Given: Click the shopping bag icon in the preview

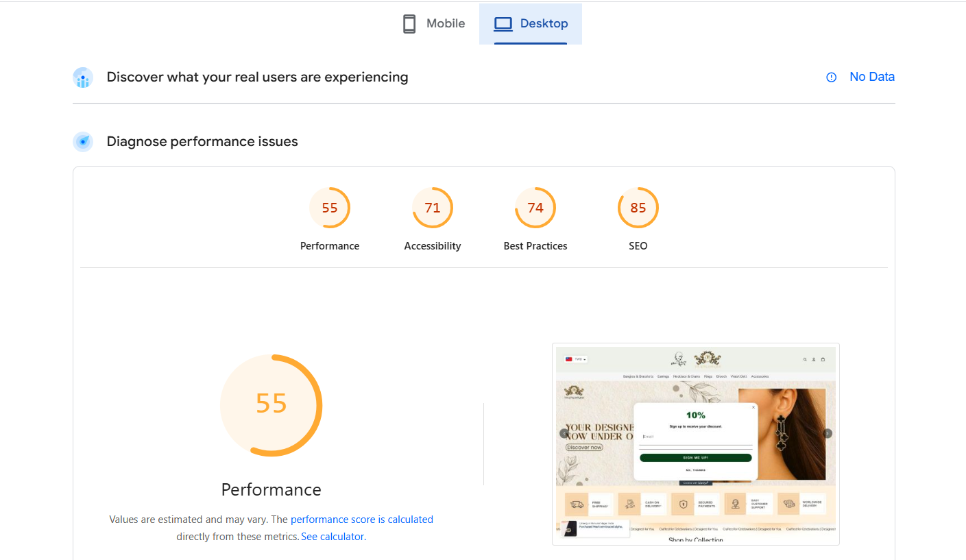Looking at the screenshot, I should tap(823, 359).
